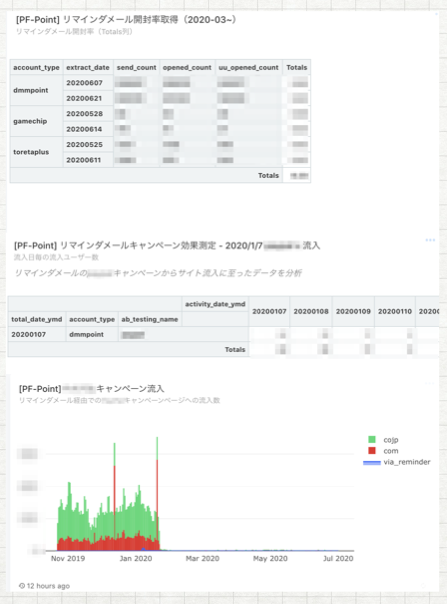
Task: Hide the com legend label in chart
Action: point(391,451)
